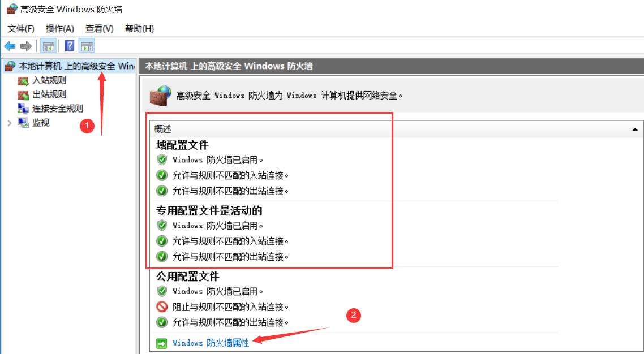The image size is (644, 354).
Task: Click the shield icon under 公用配置文件
Action: (162, 291)
